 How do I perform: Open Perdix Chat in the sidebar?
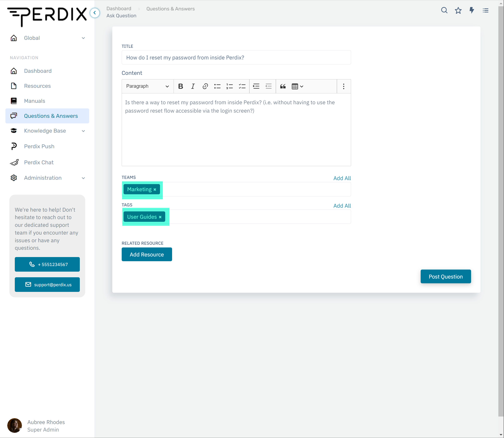[47, 162]
